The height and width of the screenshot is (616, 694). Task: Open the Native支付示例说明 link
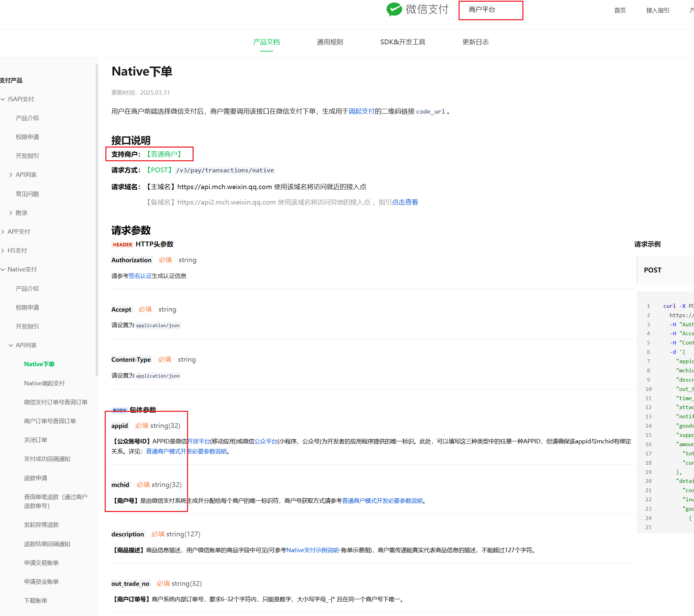coord(313,550)
